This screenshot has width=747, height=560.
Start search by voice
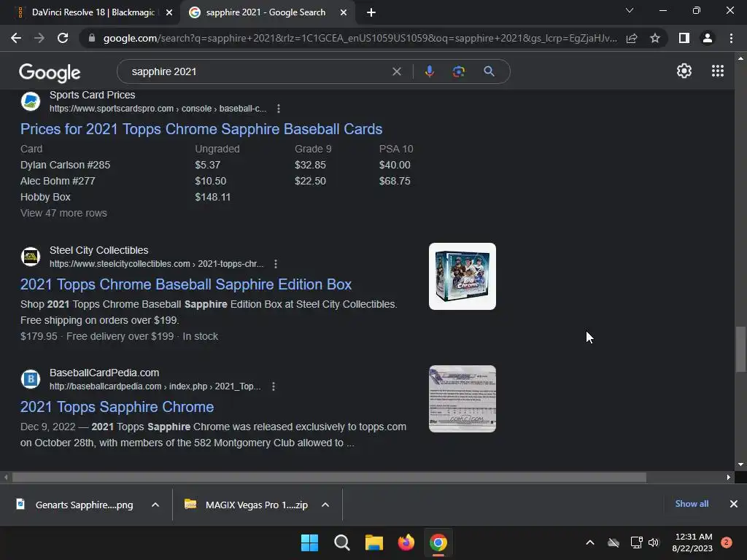coord(429,71)
